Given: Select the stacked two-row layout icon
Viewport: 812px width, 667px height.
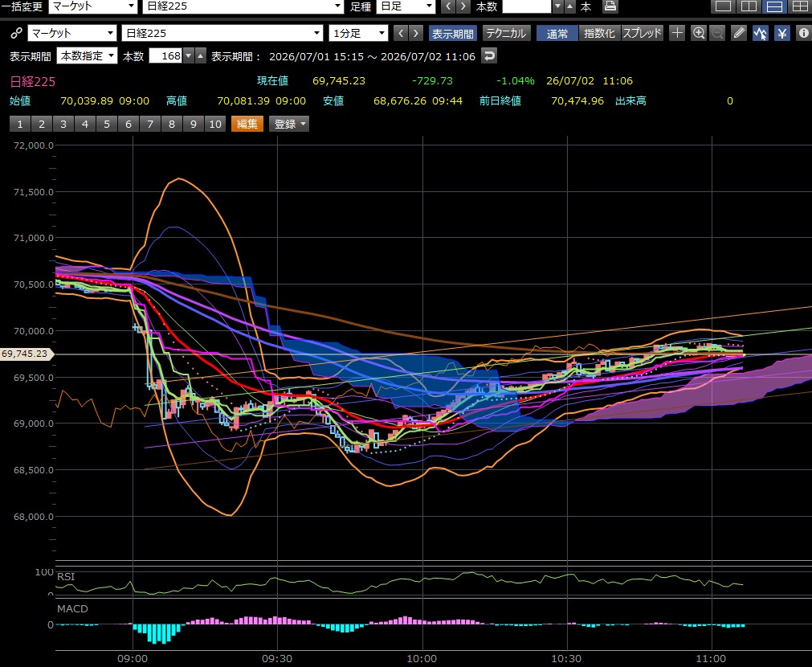Looking at the screenshot, I should point(775,6).
